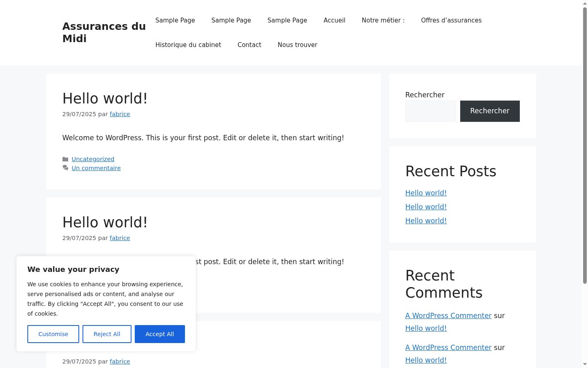Select the Historique du cabinet menu item

188,45
